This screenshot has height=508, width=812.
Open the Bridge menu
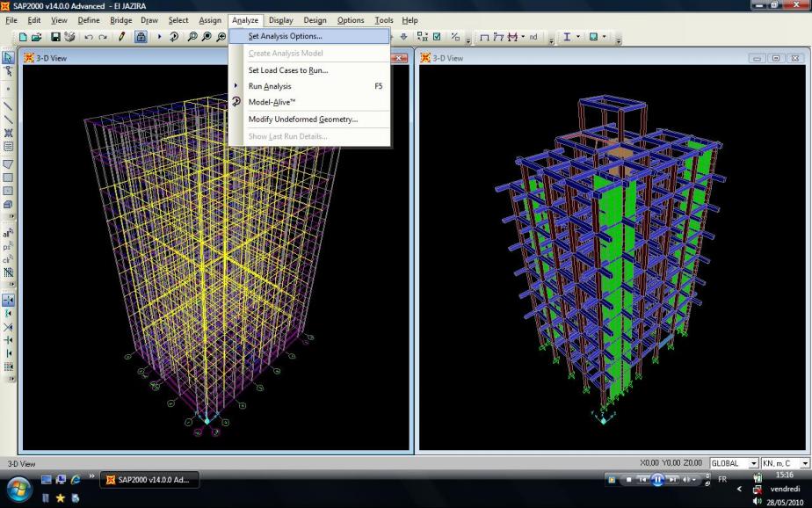click(x=121, y=20)
